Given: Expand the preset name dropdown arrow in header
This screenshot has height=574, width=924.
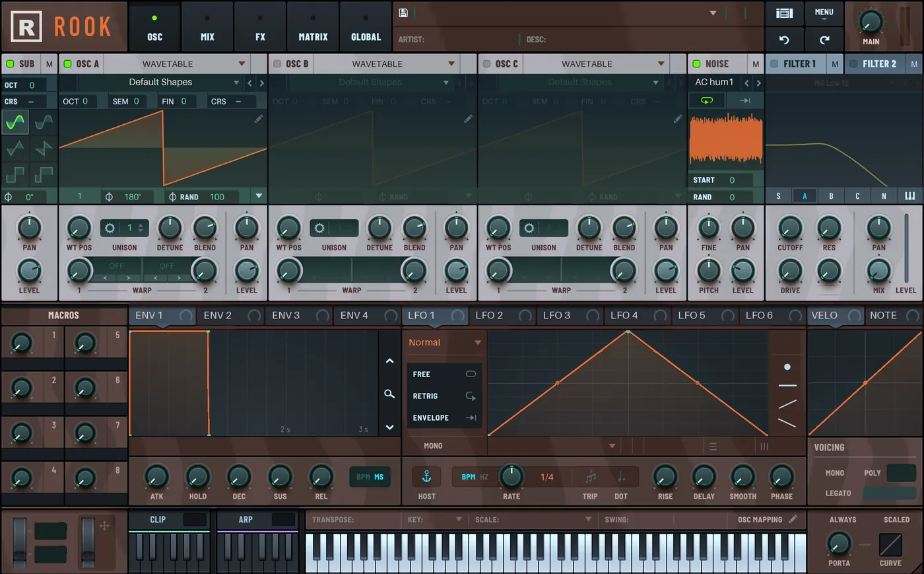Looking at the screenshot, I should (x=713, y=13).
